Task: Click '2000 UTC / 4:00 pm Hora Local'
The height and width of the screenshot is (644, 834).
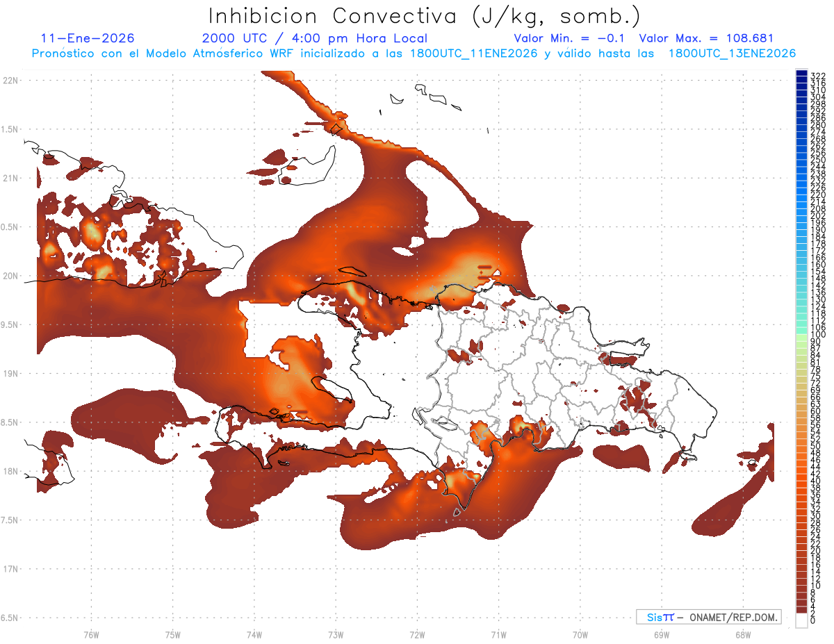Action: coord(315,38)
